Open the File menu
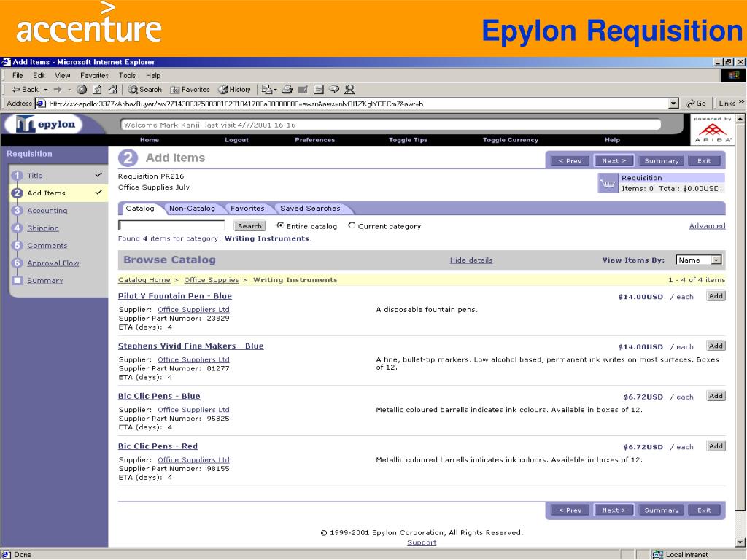The height and width of the screenshot is (560, 747). tap(18, 75)
